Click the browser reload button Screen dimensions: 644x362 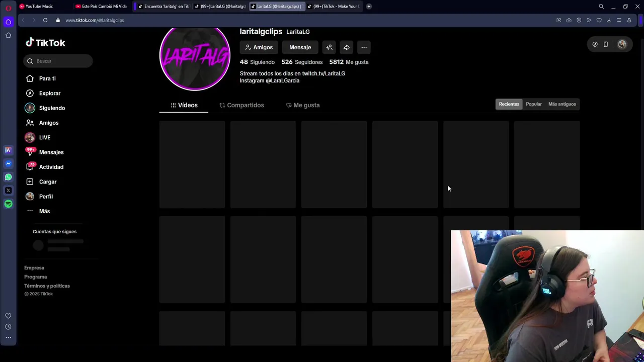45,20
